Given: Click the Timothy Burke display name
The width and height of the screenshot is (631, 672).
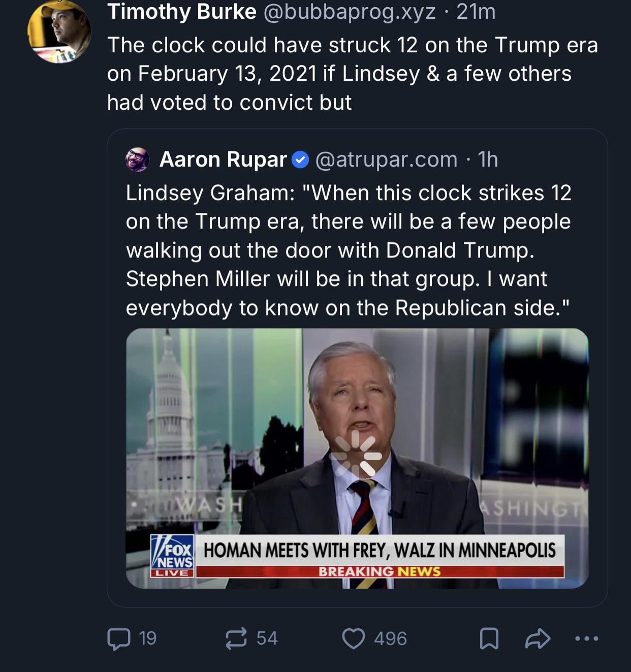Looking at the screenshot, I should click(181, 12).
